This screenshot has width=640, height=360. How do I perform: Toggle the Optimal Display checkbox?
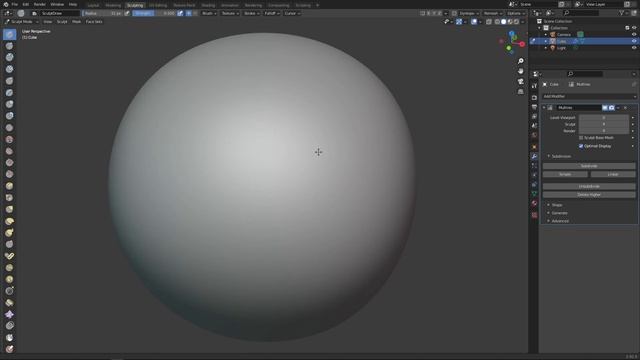pos(581,146)
